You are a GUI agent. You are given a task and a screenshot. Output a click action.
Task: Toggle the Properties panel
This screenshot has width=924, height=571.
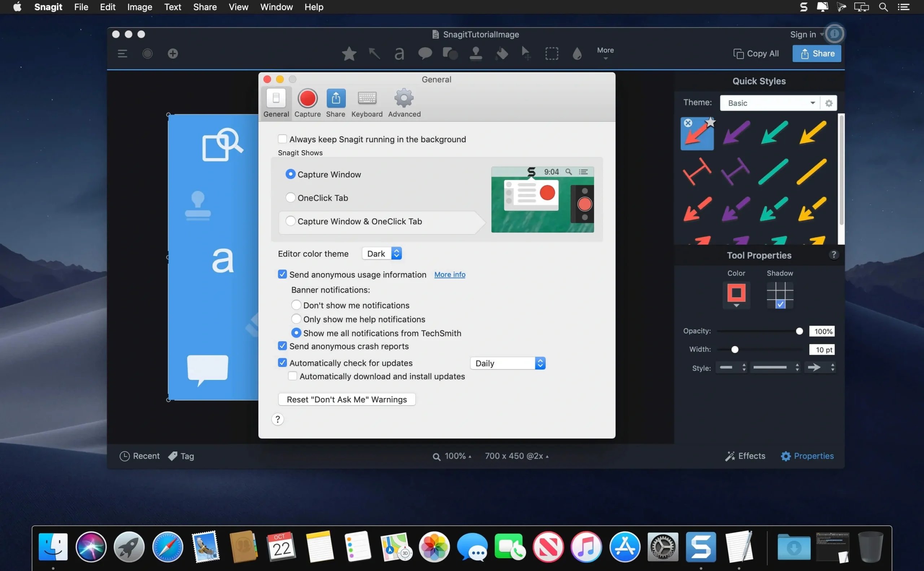807,456
